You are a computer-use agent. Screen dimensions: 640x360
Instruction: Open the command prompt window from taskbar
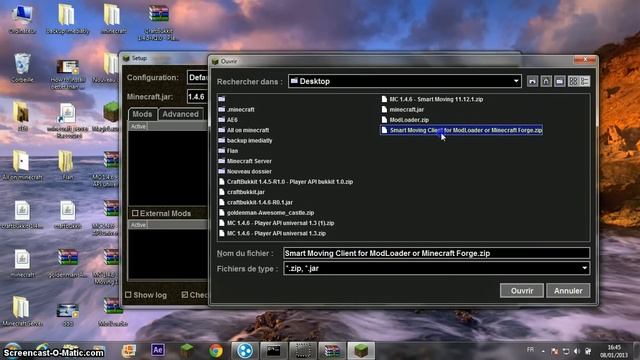[273, 350]
